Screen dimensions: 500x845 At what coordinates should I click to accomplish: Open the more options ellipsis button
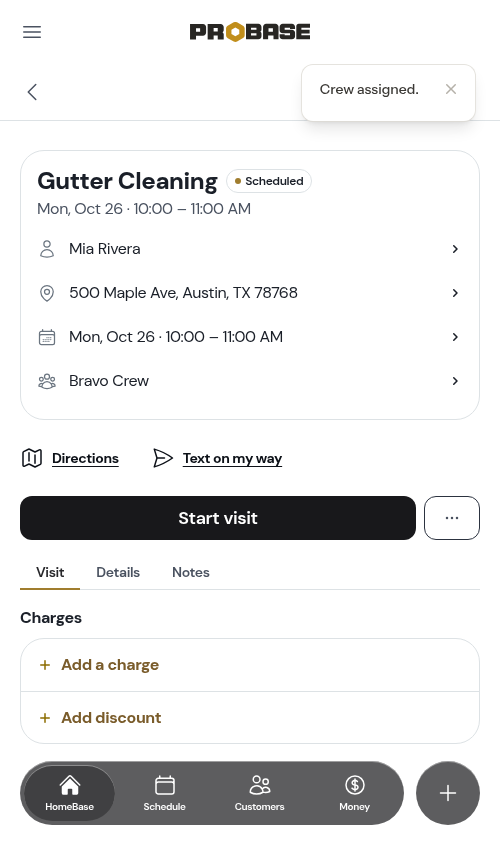click(452, 518)
